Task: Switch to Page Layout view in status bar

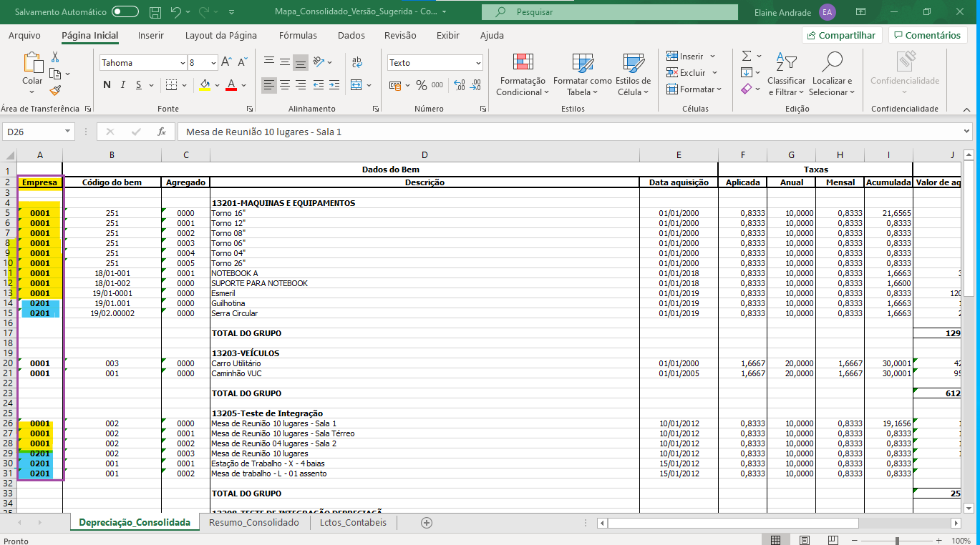Action: (x=805, y=540)
